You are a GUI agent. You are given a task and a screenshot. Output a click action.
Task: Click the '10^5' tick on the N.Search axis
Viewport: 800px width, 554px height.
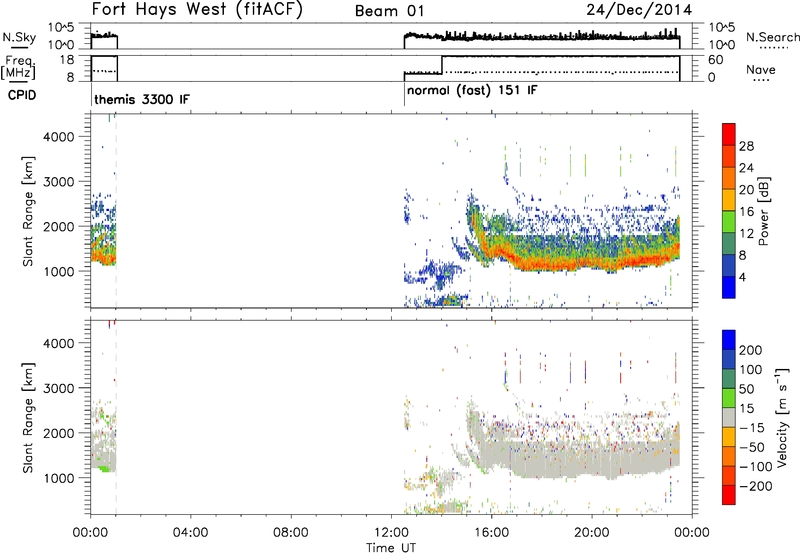(x=722, y=28)
